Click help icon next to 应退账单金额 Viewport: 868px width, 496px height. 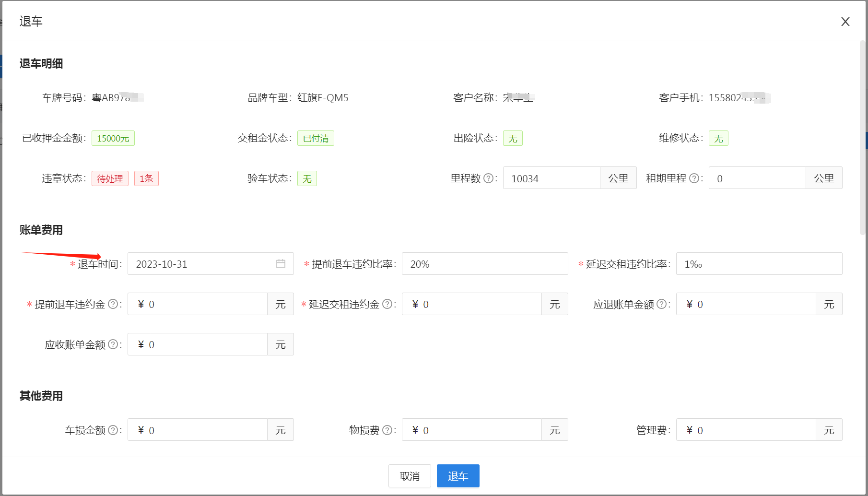[x=661, y=304]
